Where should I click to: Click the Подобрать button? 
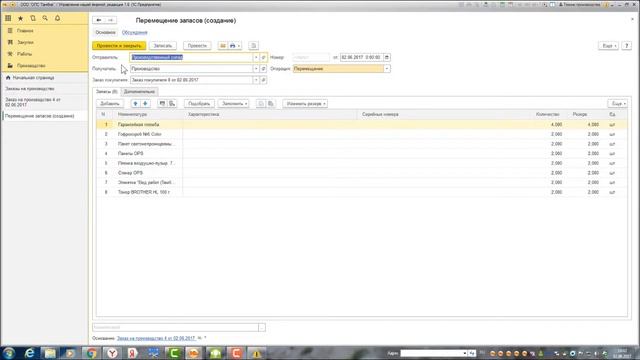(199, 104)
